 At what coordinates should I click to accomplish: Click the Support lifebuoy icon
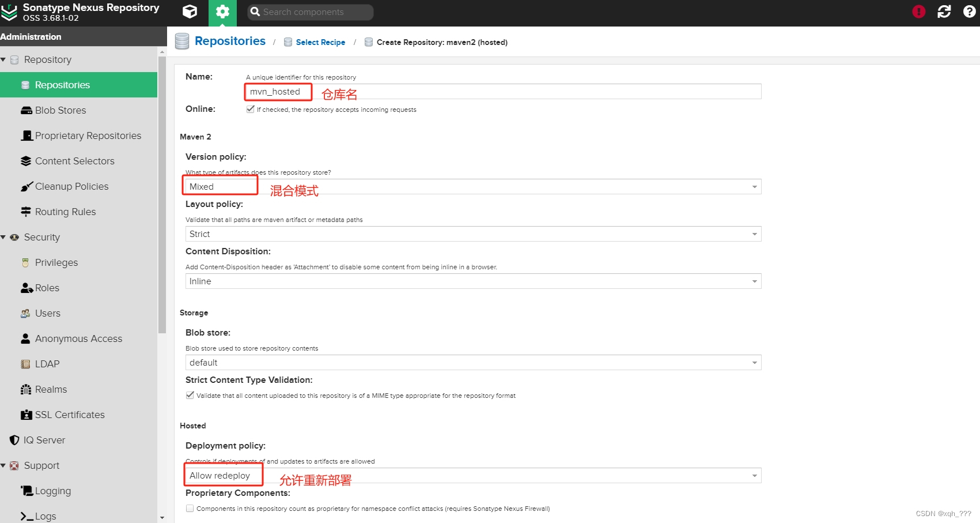pos(14,465)
